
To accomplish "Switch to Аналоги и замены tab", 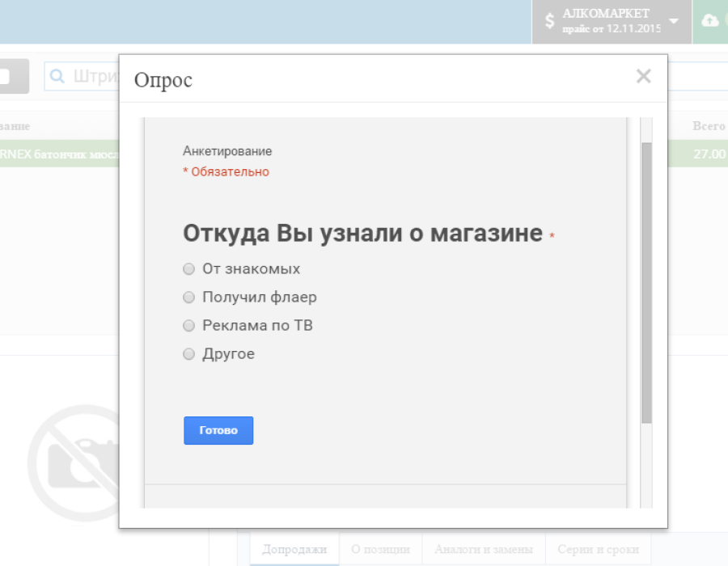I will 484,549.
